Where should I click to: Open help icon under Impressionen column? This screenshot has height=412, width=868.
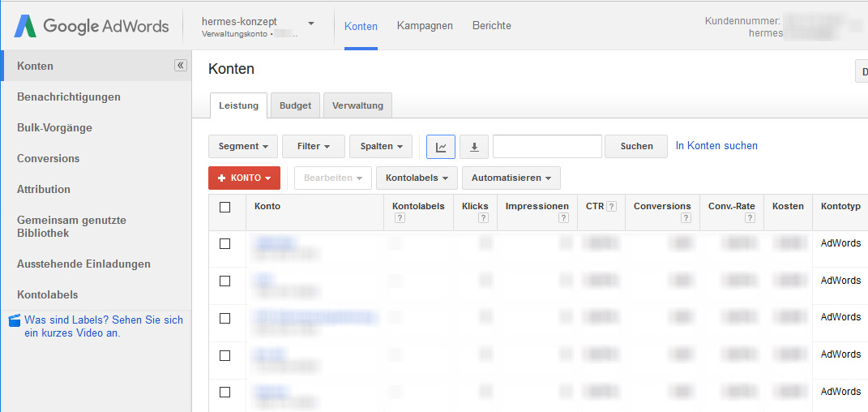[563, 218]
